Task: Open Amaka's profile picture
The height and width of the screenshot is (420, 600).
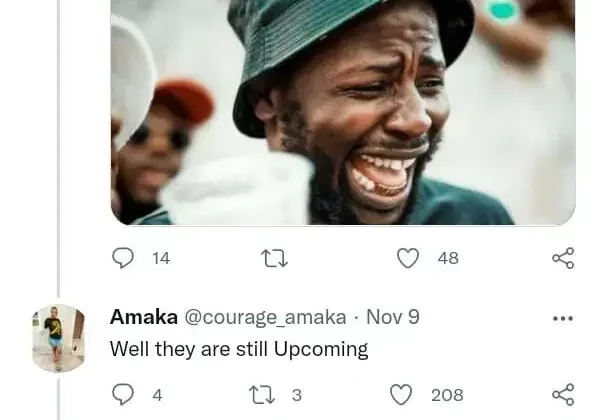Action: 59,338
